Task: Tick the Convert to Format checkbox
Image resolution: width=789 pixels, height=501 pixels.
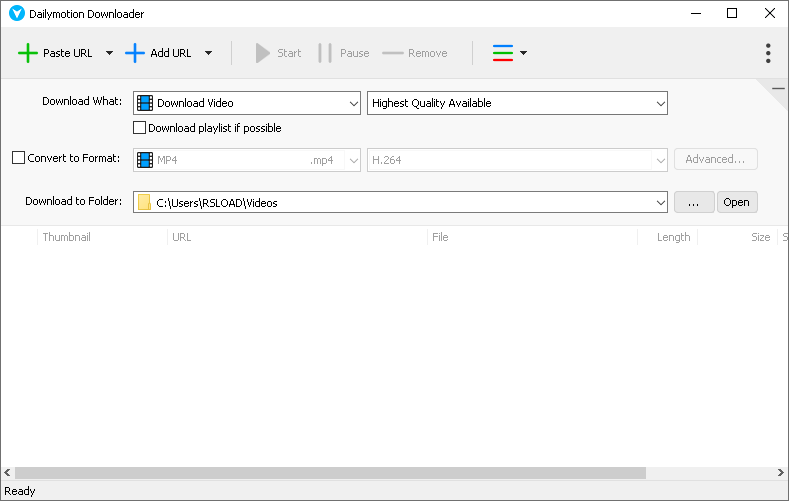Action: 18,158
